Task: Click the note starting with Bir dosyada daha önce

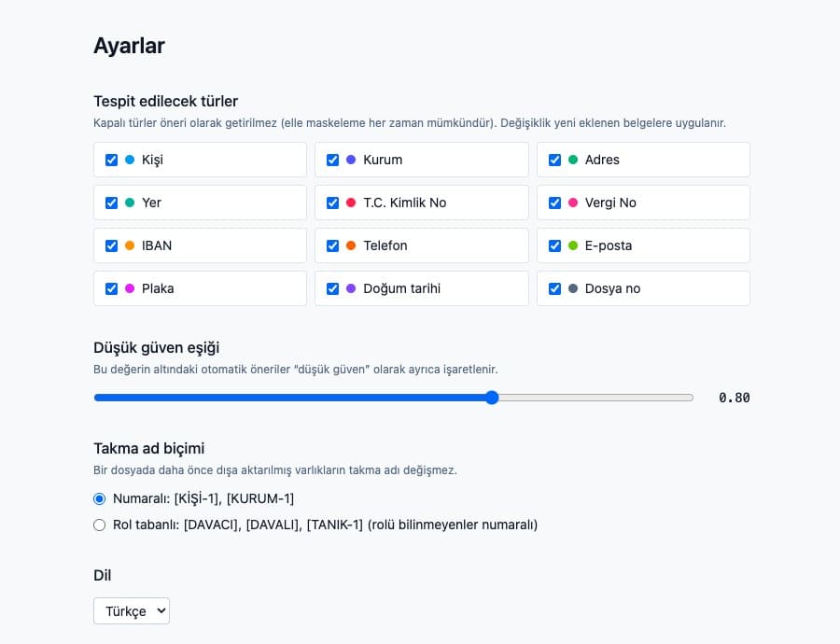Action: coord(275,469)
